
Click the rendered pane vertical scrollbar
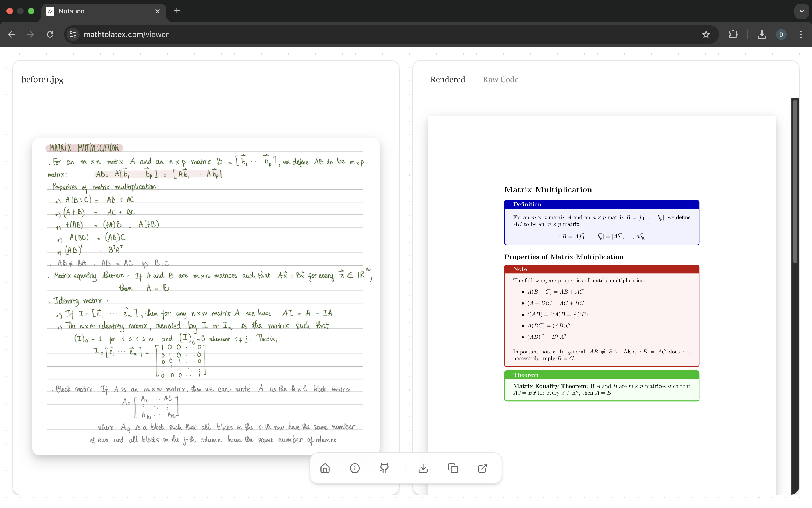tap(795, 181)
